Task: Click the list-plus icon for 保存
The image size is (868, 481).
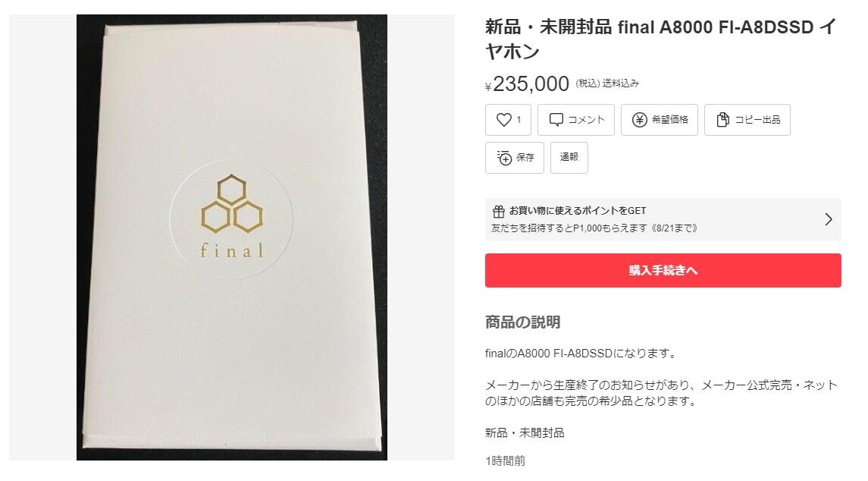Action: pyautogui.click(x=504, y=158)
